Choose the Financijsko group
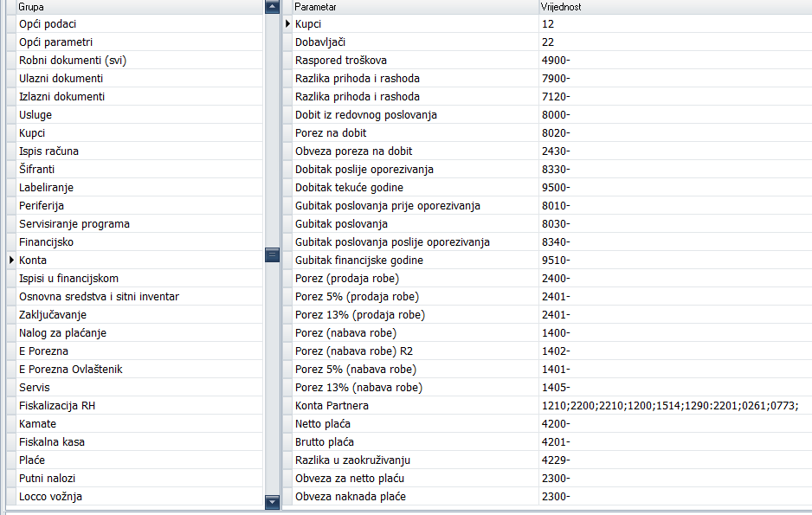 (46, 241)
